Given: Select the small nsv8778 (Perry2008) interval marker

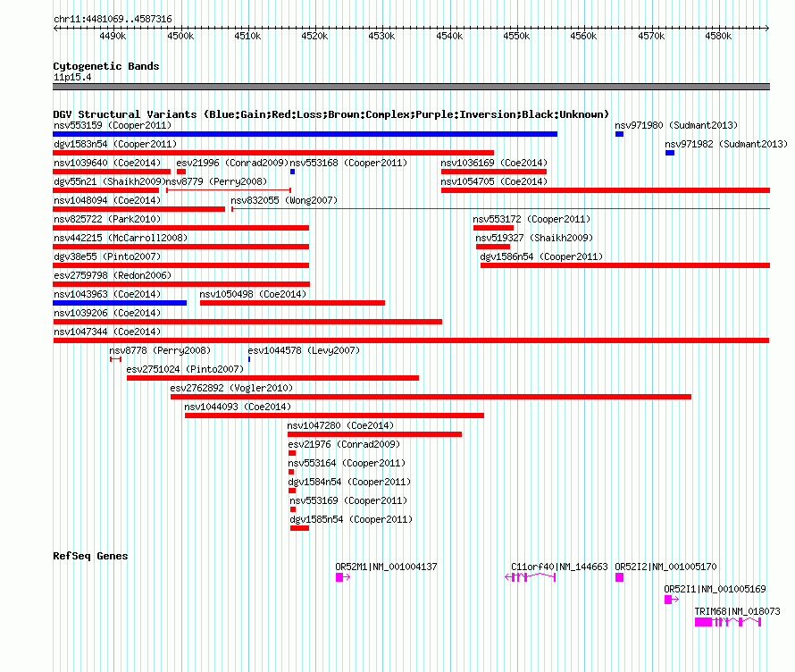Looking at the screenshot, I should click(x=115, y=359).
